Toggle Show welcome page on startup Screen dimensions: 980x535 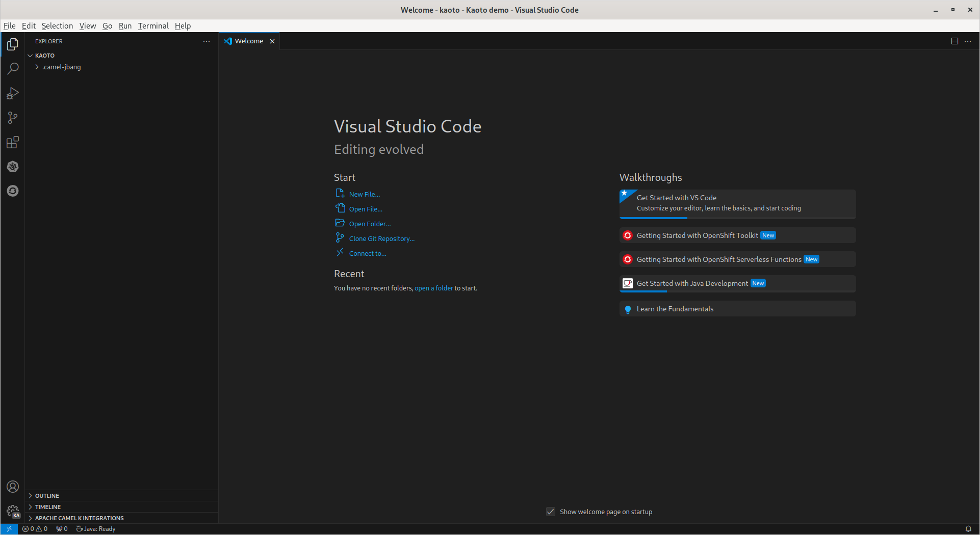pyautogui.click(x=551, y=512)
